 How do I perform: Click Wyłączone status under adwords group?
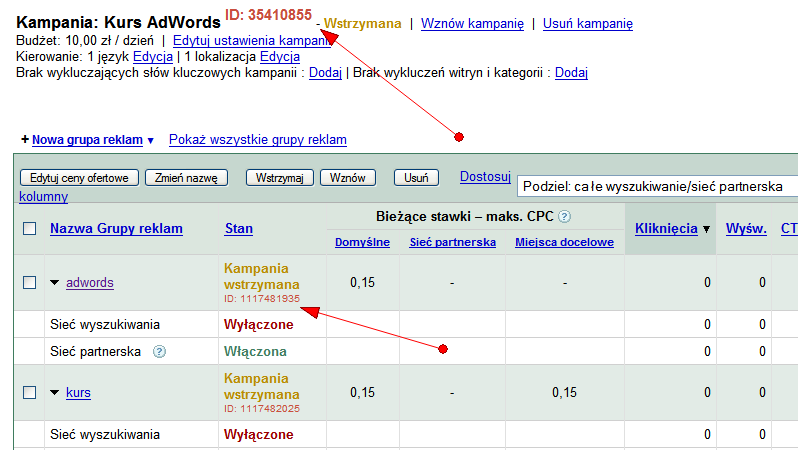259,325
